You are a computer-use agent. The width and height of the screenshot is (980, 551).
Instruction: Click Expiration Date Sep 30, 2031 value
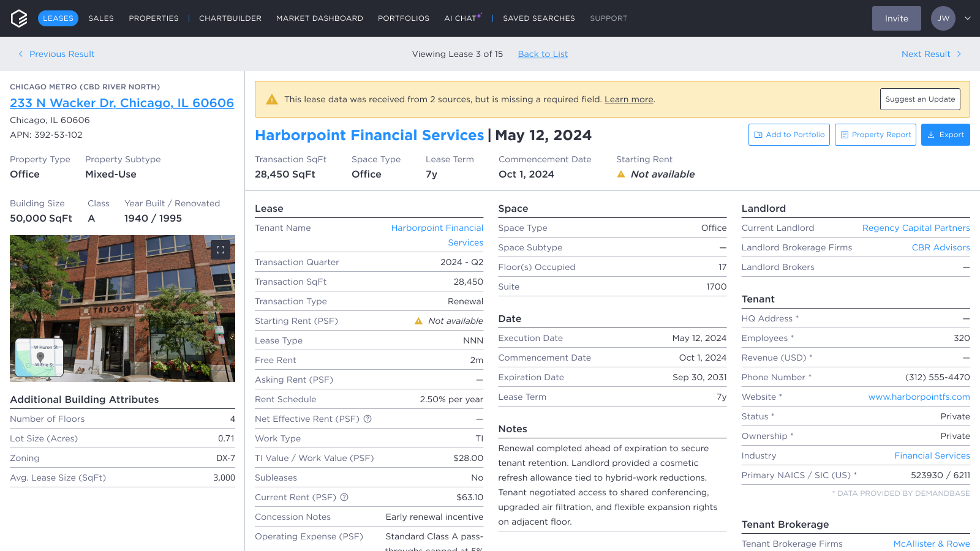699,377
